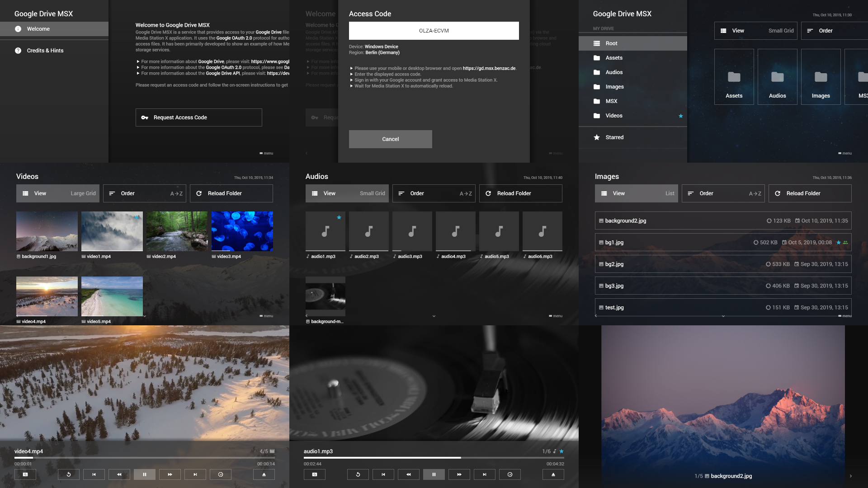
Task: Open the https://gd.msx.benzac.de link
Action: [489, 68]
